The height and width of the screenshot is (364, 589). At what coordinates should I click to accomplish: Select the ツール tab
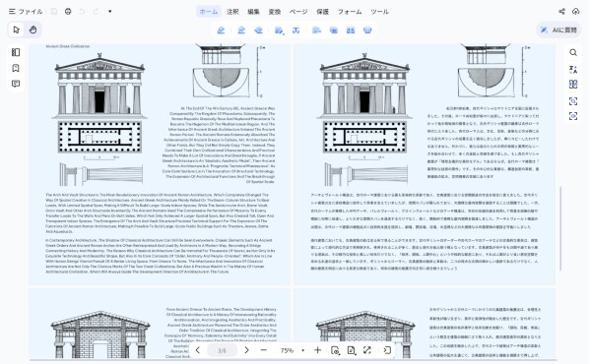click(x=379, y=12)
